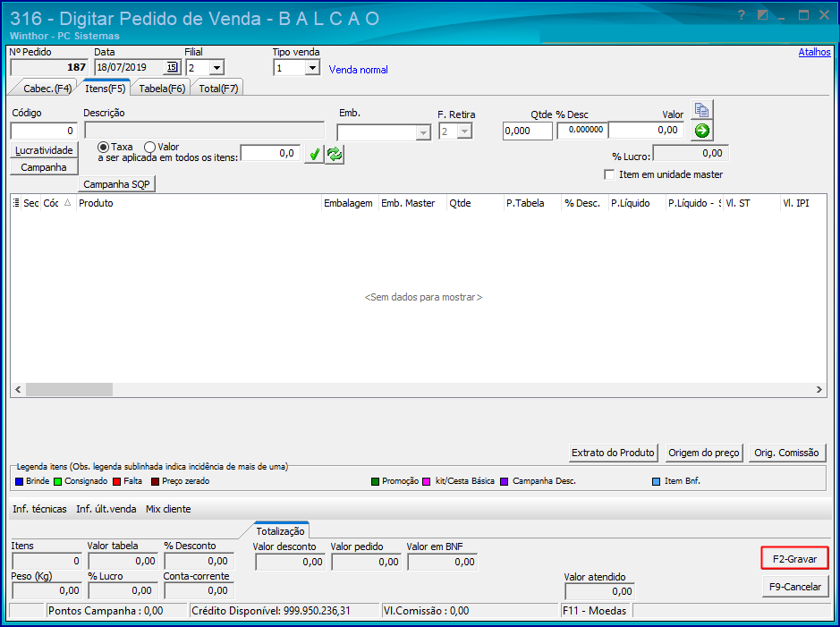840x627 pixels.
Task: Open Mix cliente section
Action: (168, 509)
